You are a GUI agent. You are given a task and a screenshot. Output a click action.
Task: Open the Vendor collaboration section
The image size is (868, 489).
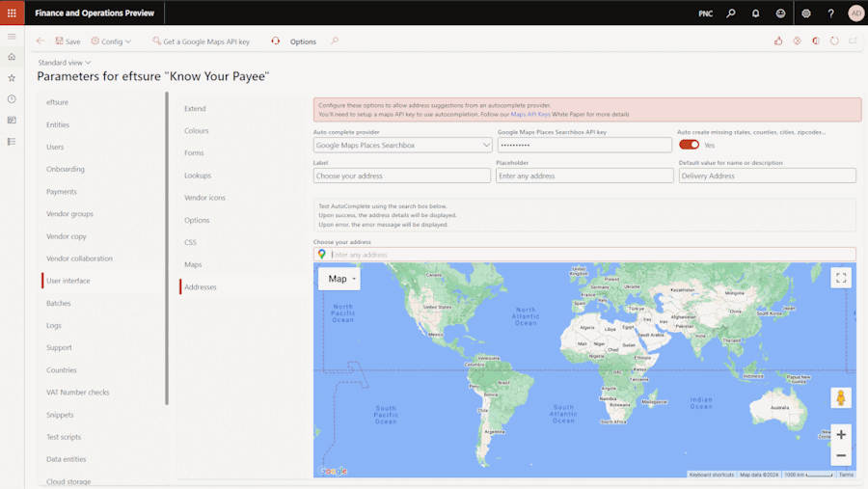pyautogui.click(x=79, y=258)
